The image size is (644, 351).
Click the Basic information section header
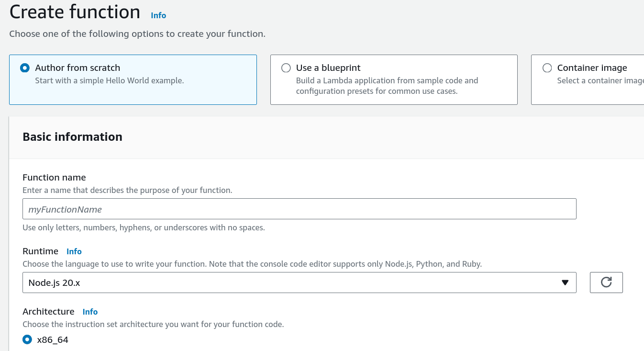point(72,137)
